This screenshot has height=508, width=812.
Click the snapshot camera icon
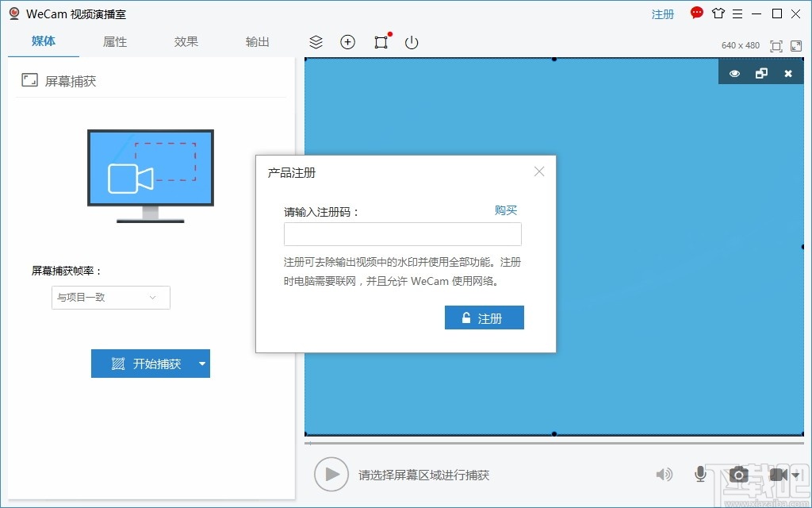[x=738, y=474]
